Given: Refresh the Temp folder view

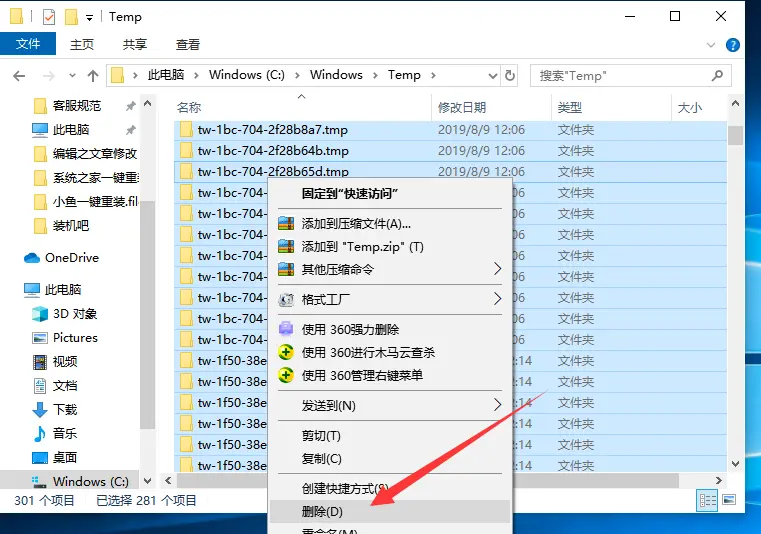Looking at the screenshot, I should pyautogui.click(x=510, y=75).
